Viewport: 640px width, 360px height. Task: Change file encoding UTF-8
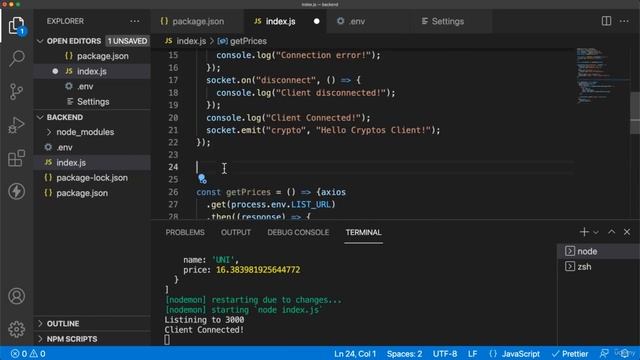click(x=445, y=353)
